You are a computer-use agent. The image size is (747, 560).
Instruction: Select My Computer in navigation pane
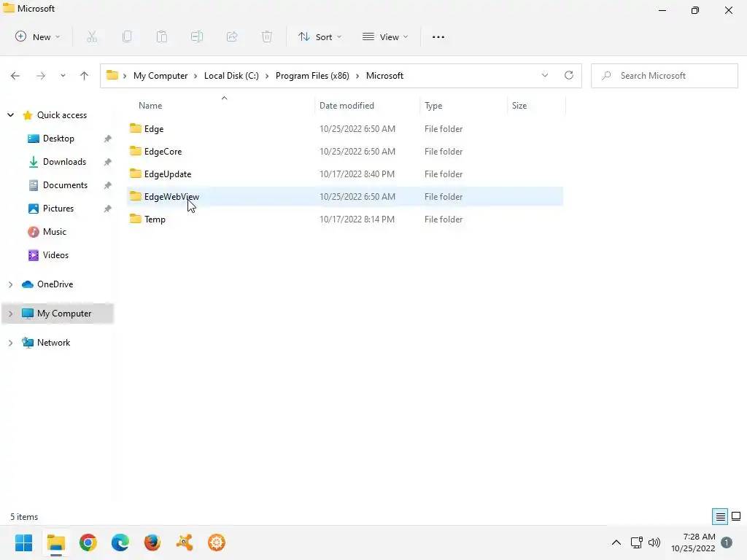[x=64, y=314]
